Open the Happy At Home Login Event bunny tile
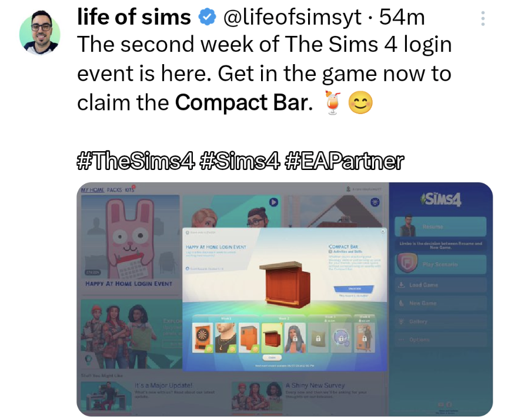 pyautogui.click(x=131, y=245)
